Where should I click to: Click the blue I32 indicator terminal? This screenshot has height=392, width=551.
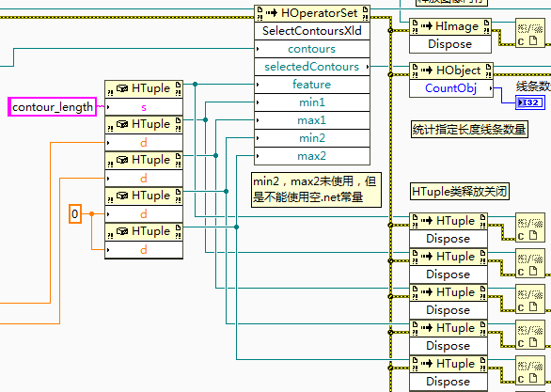(530, 102)
